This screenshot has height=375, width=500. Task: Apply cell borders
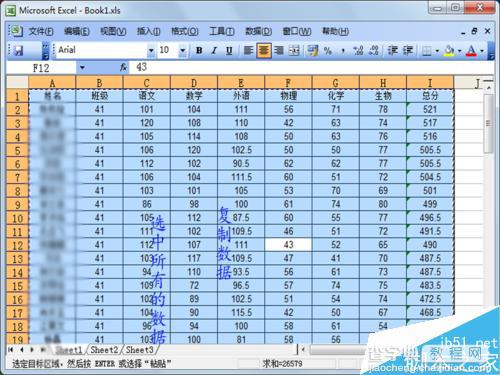[x=426, y=51]
